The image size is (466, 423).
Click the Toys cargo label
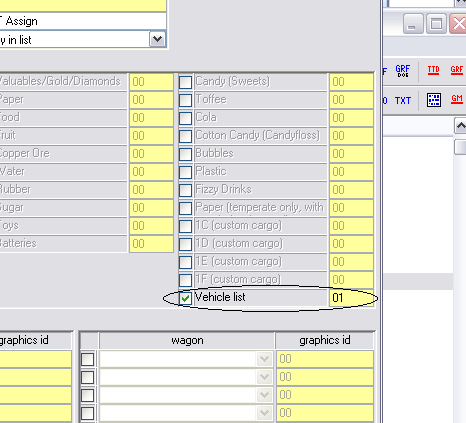click(9, 226)
